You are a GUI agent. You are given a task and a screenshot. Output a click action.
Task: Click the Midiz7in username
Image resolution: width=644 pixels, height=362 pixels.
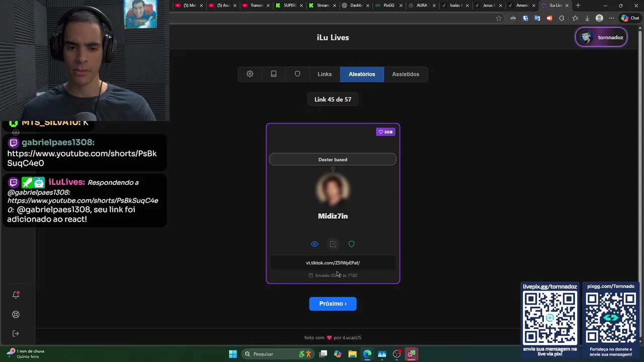tap(333, 216)
